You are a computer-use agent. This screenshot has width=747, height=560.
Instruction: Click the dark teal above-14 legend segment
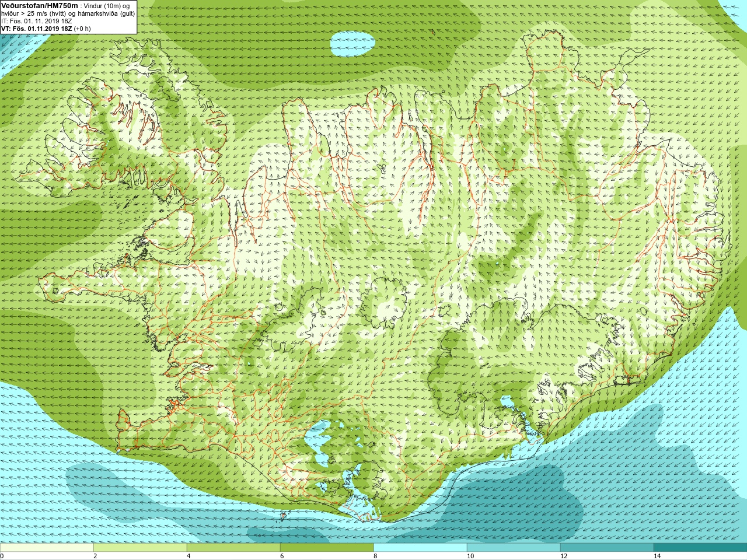[700, 548]
